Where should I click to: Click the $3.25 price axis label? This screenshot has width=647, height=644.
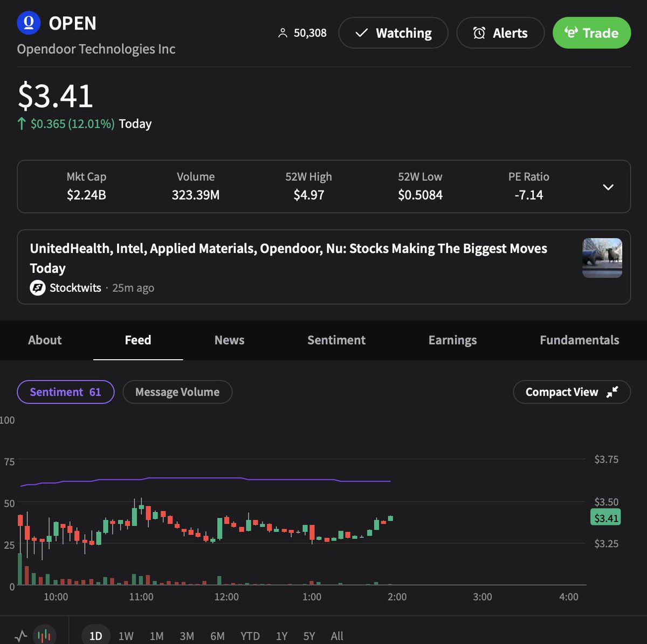[607, 544]
